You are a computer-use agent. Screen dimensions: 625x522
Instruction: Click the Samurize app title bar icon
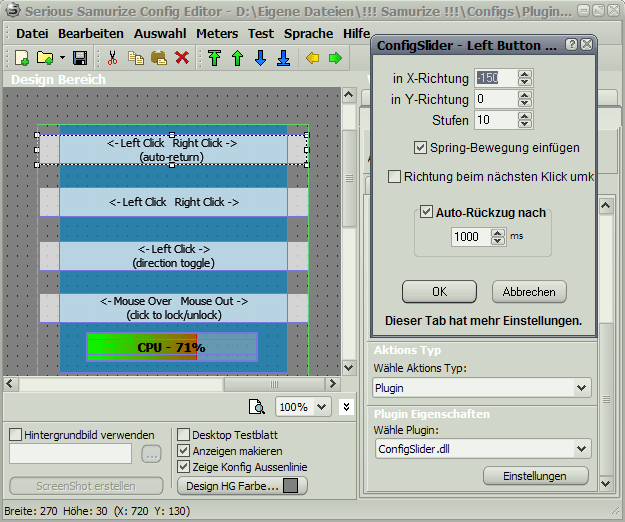point(13,10)
